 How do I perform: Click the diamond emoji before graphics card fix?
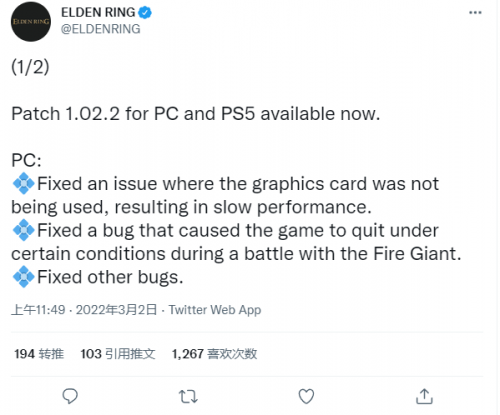pos(23,184)
